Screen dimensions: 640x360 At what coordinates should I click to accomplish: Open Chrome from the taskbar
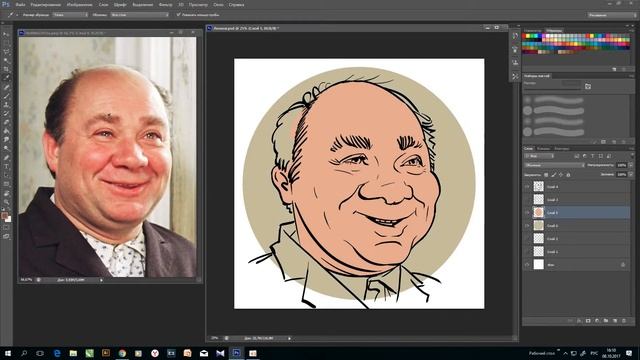tap(122, 353)
